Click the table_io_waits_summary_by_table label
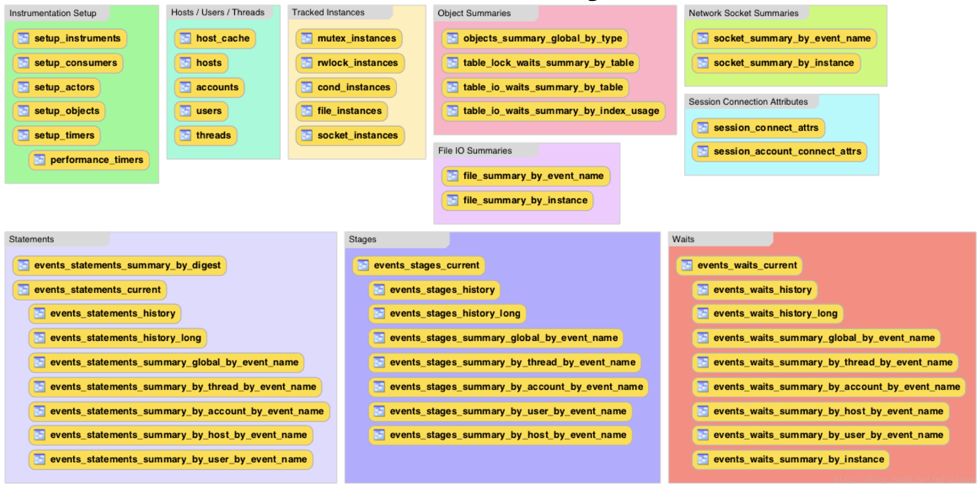 tap(543, 87)
